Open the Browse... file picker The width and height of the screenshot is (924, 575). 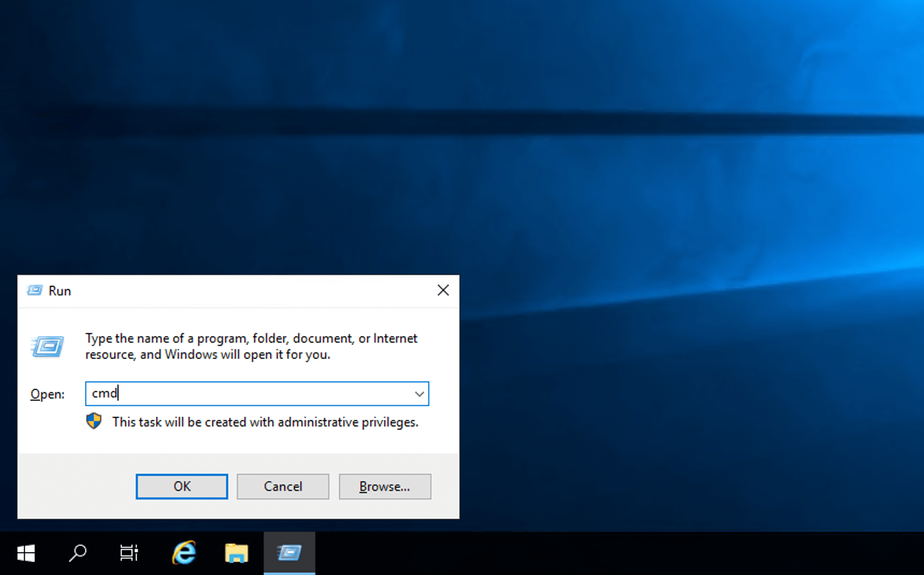(385, 486)
